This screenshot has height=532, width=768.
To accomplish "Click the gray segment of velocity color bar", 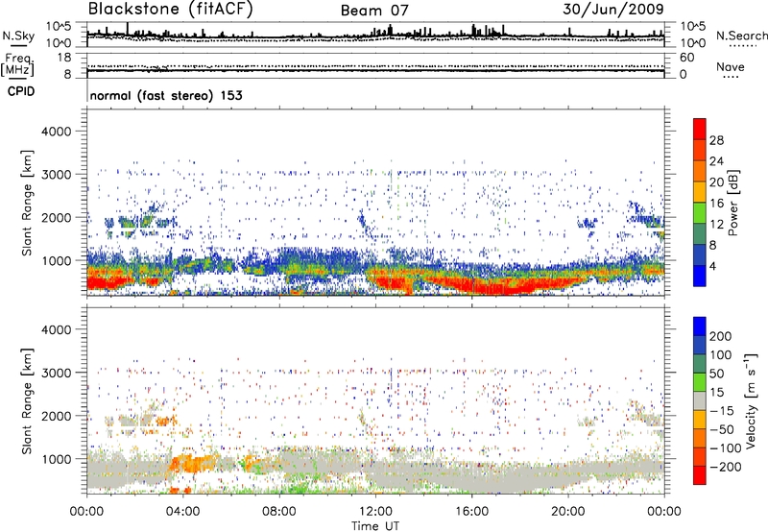I will point(700,400).
